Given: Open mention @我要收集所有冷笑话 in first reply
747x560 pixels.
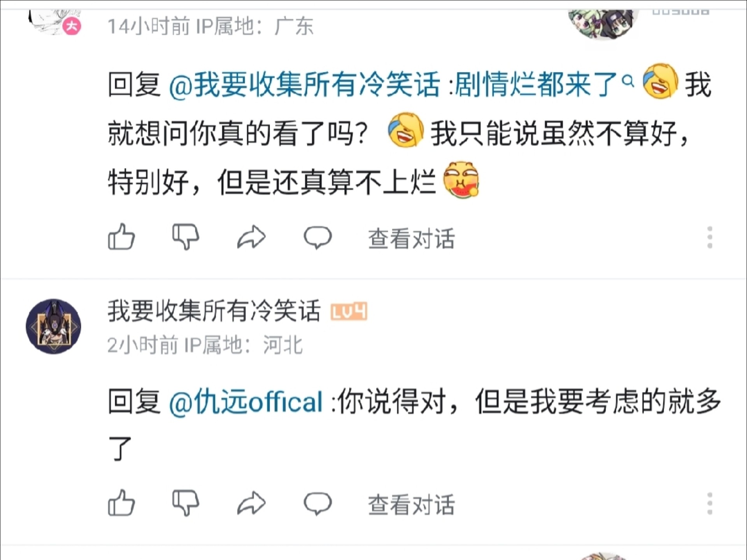Looking at the screenshot, I should [304, 84].
